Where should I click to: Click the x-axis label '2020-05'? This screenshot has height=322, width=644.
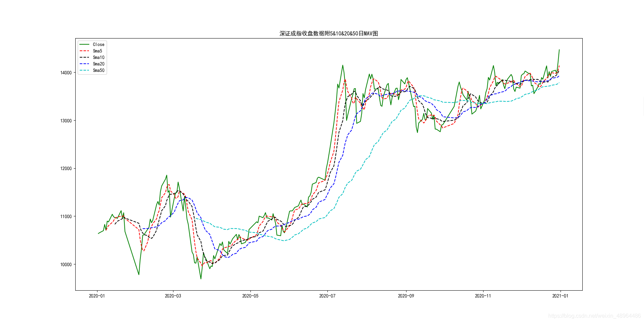(250, 296)
